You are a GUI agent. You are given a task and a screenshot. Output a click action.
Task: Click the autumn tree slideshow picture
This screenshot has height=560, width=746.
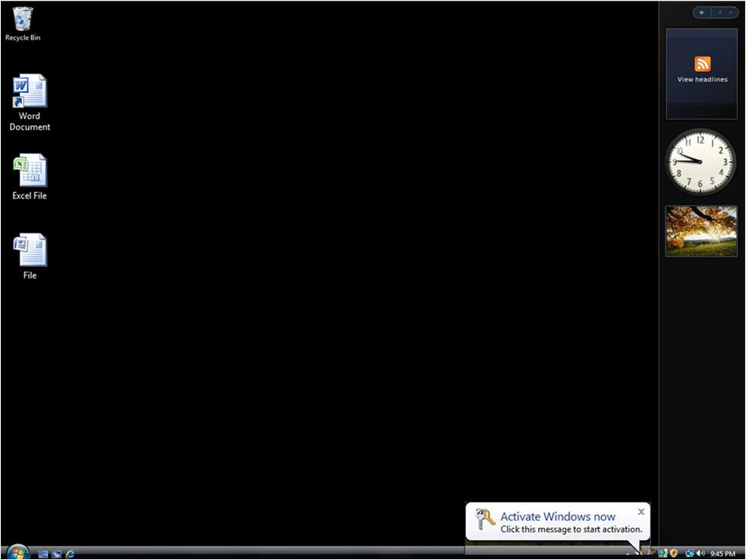pos(702,230)
